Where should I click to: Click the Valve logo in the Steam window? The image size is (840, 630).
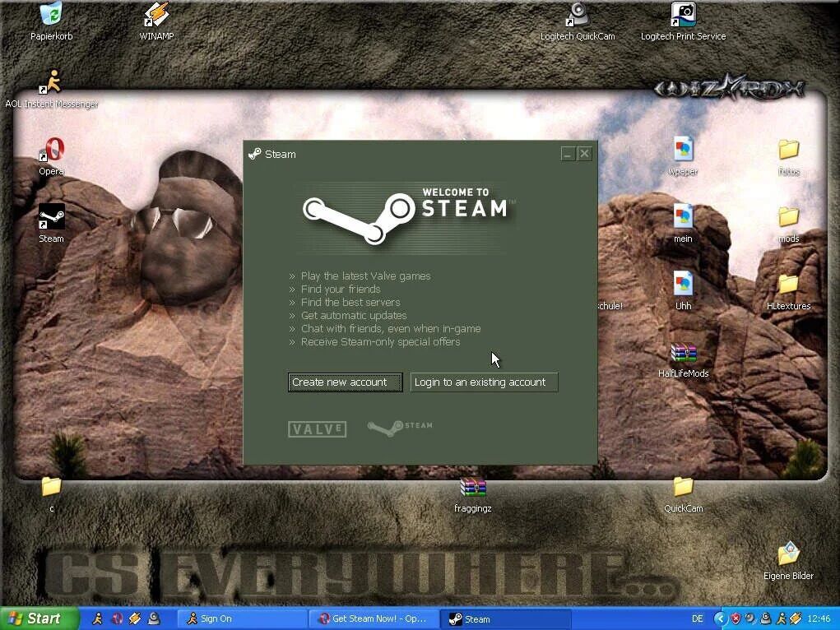tap(317, 428)
